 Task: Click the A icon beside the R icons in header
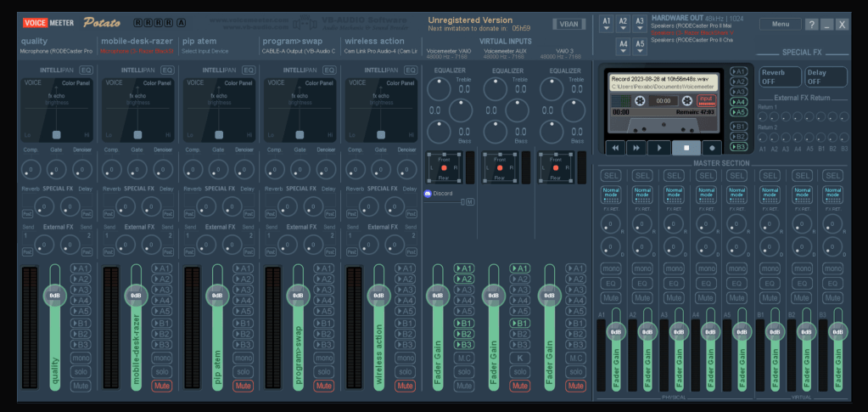pos(181,23)
